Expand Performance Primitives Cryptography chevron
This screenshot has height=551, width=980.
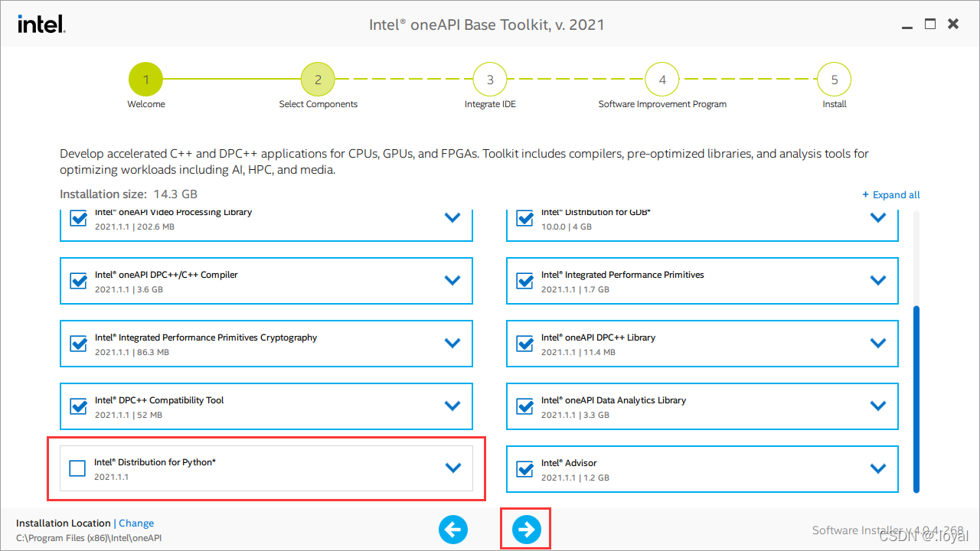[452, 344]
